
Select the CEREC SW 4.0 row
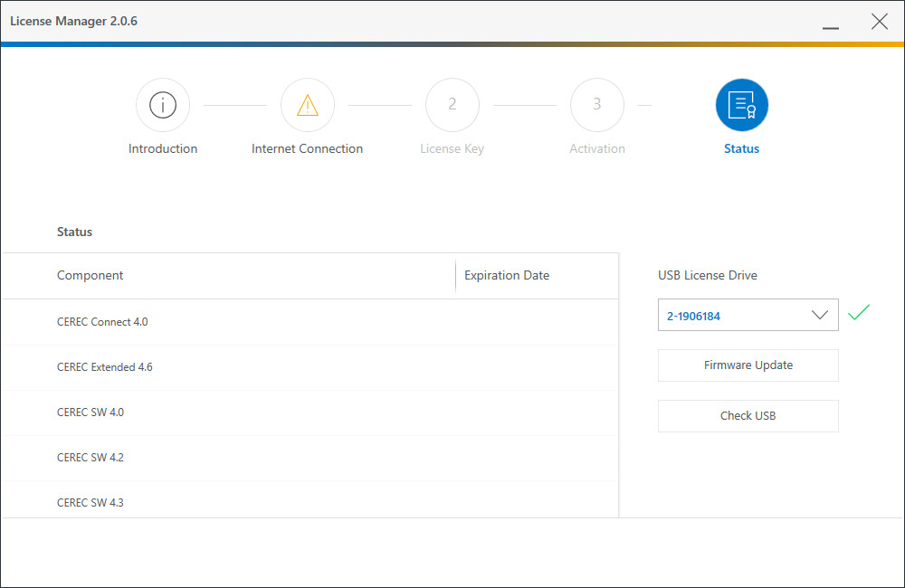[x=310, y=413]
